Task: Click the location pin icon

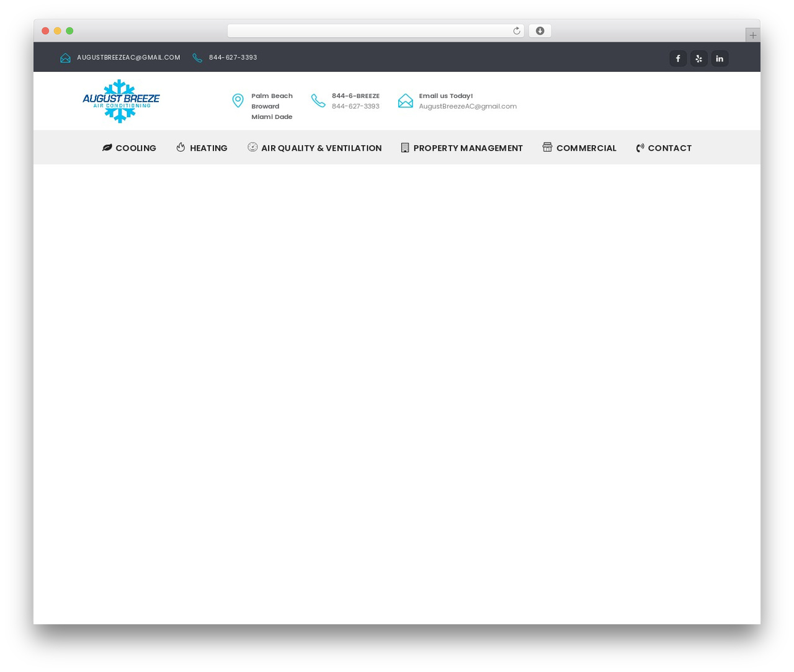Action: (238, 100)
